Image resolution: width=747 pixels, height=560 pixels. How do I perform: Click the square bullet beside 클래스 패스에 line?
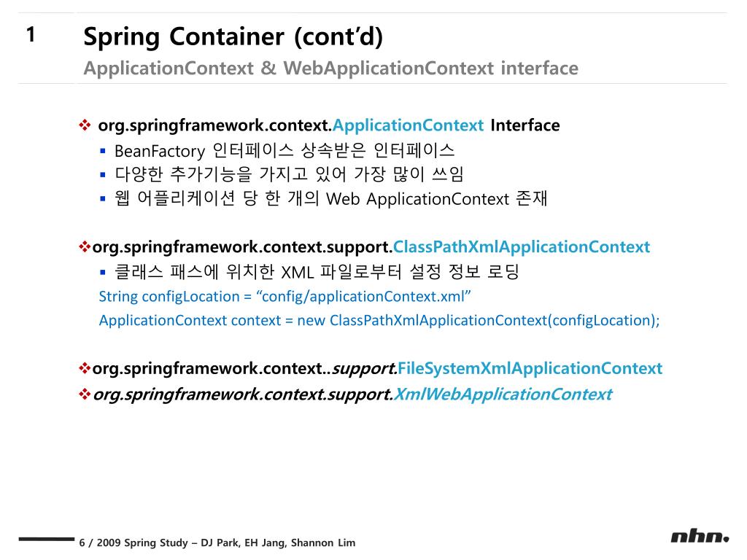tap(102, 273)
